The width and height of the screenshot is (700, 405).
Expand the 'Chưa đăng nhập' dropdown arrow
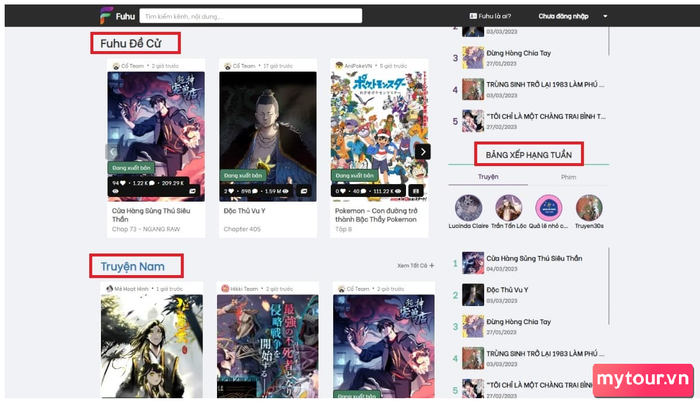[605, 16]
